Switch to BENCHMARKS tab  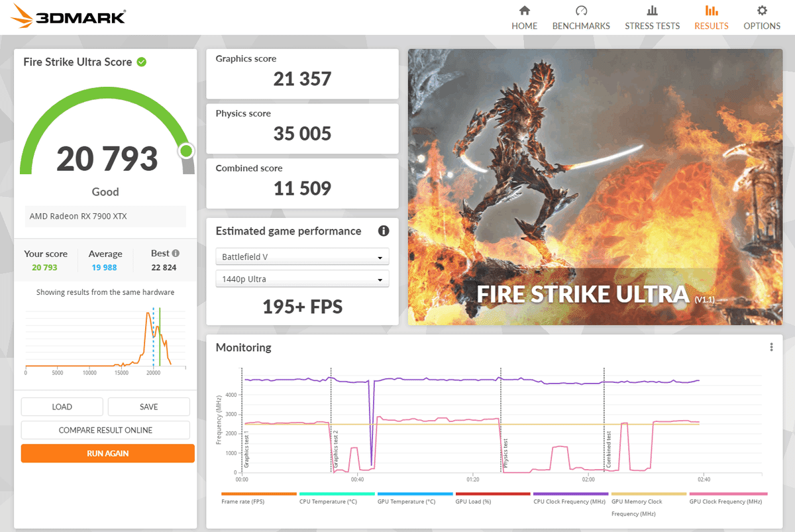pos(581,26)
